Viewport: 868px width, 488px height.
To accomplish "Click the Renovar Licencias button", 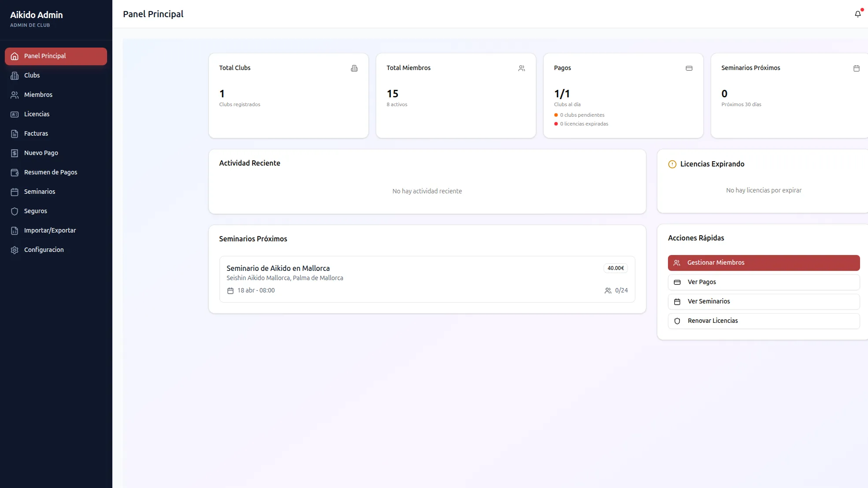I will (764, 321).
